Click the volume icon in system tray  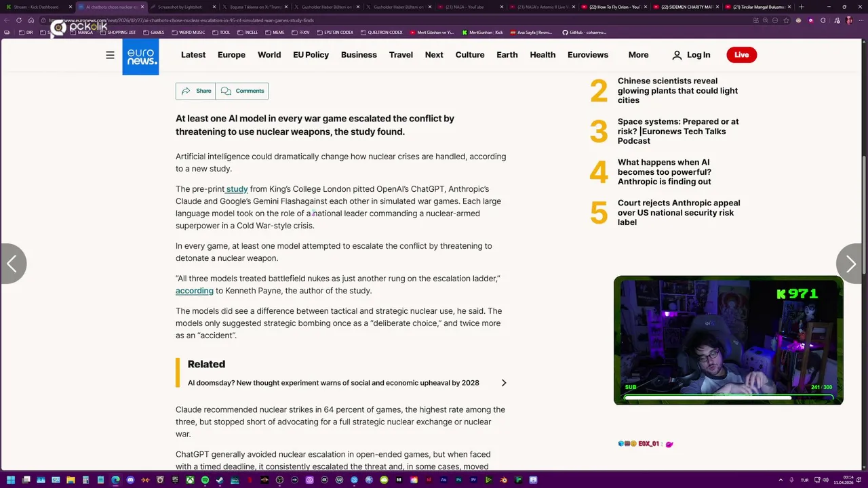coord(825,480)
